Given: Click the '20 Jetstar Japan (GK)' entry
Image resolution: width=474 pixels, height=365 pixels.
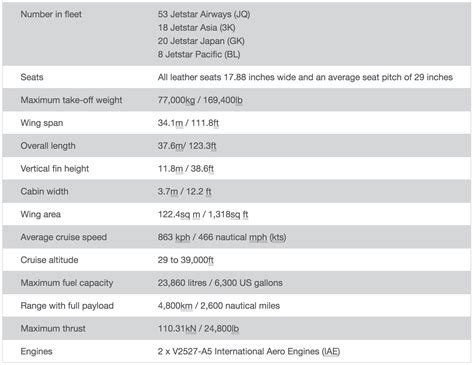Looking at the screenshot, I should 201,41.
